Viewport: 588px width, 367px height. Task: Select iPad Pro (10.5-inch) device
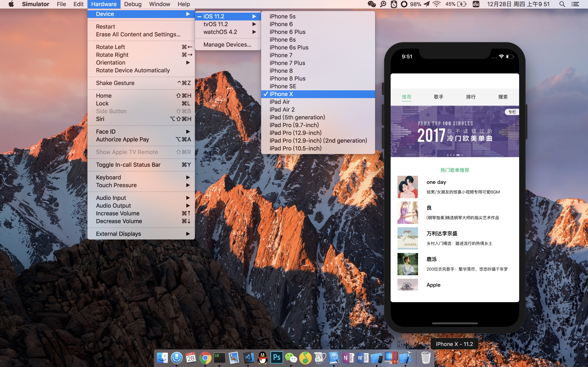coord(318,148)
